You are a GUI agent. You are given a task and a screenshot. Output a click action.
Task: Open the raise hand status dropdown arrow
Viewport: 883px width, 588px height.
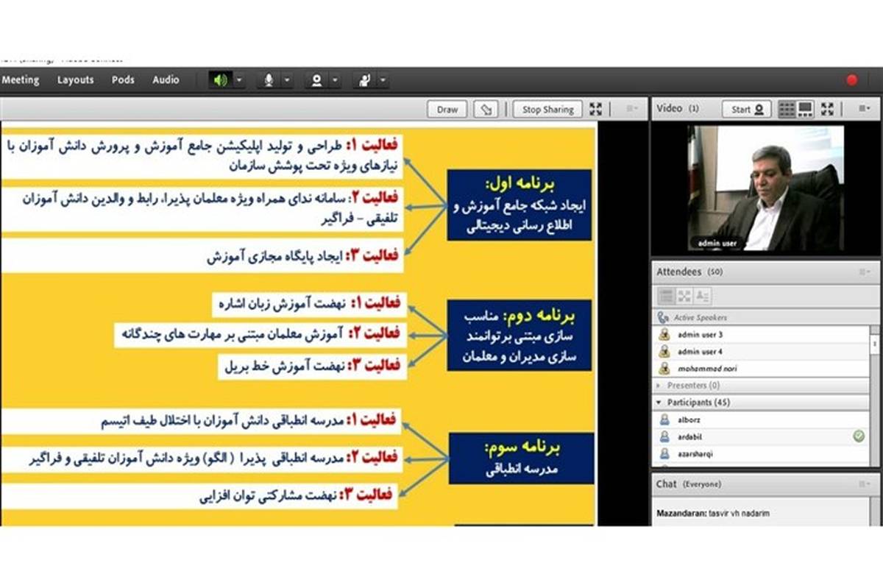click(382, 80)
